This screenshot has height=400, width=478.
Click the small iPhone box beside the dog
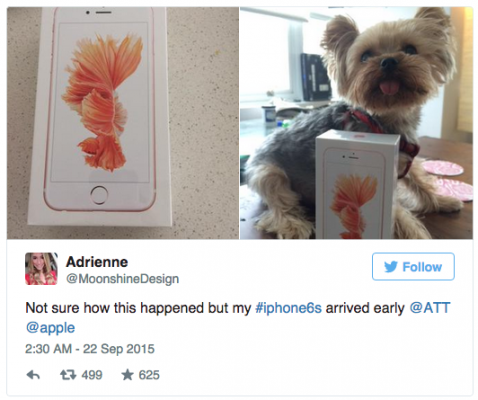(x=357, y=184)
